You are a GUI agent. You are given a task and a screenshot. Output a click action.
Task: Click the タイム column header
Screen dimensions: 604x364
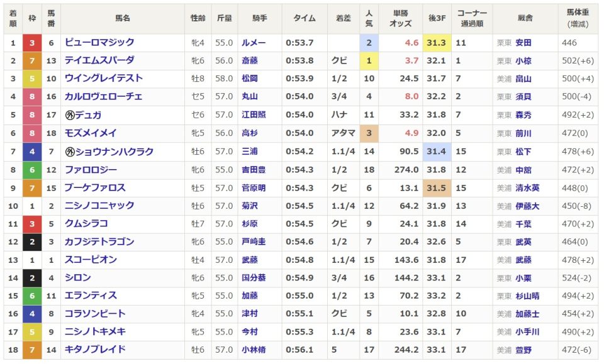pyautogui.click(x=305, y=19)
